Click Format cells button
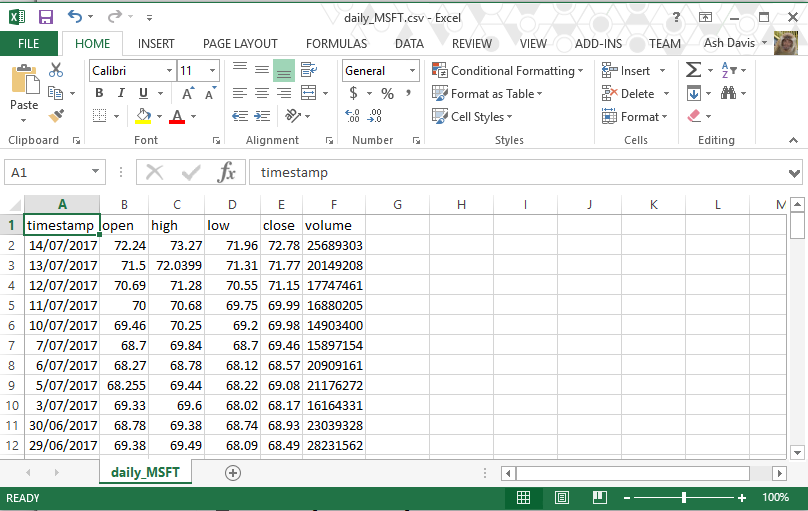808x511 pixels. click(x=634, y=117)
